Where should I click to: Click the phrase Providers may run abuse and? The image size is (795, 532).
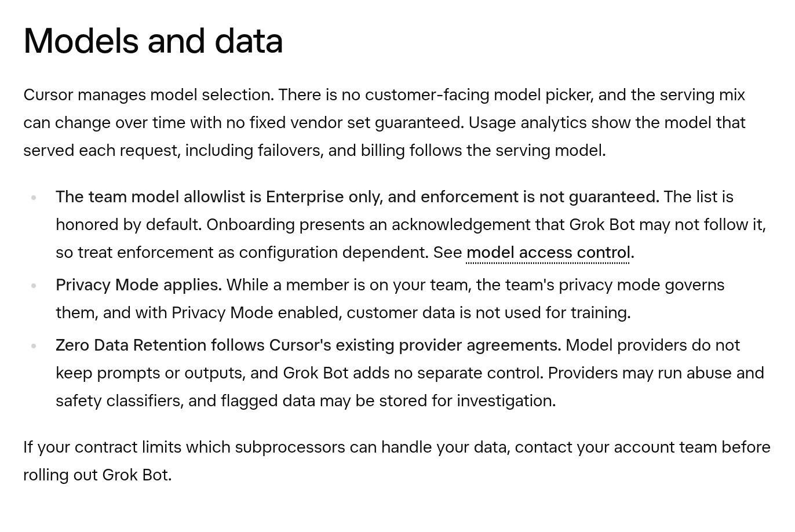656,373
